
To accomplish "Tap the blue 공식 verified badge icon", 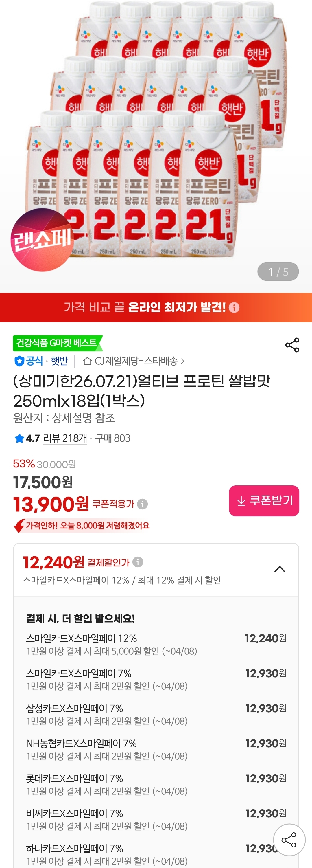I will coord(19,361).
